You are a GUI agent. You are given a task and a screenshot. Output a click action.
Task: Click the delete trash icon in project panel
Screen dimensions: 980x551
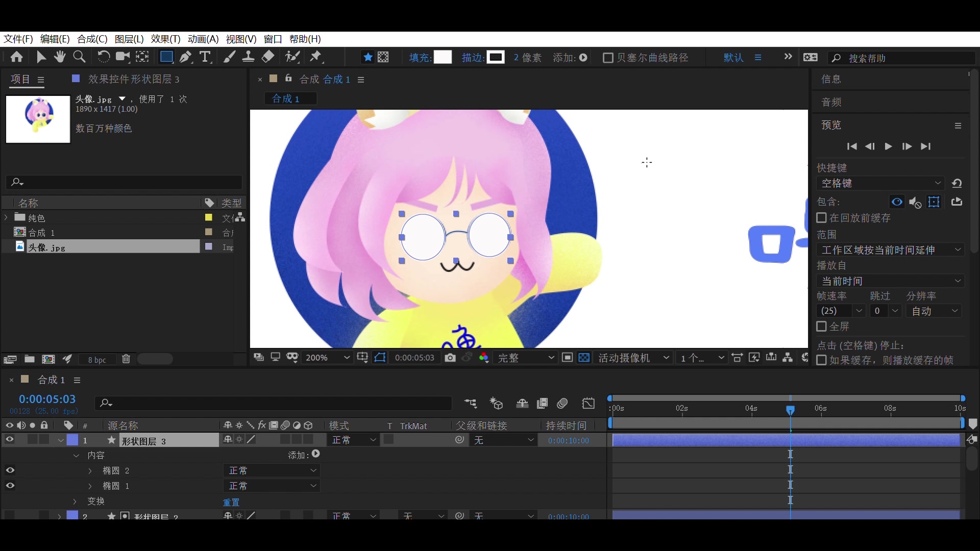click(126, 359)
